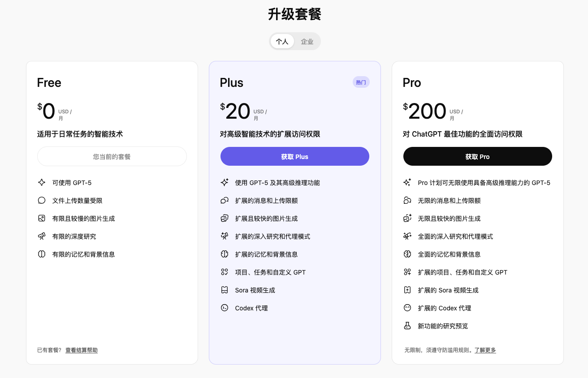
Task: Click the image icon beside 有限且较慢的图片生成
Action: pos(42,219)
